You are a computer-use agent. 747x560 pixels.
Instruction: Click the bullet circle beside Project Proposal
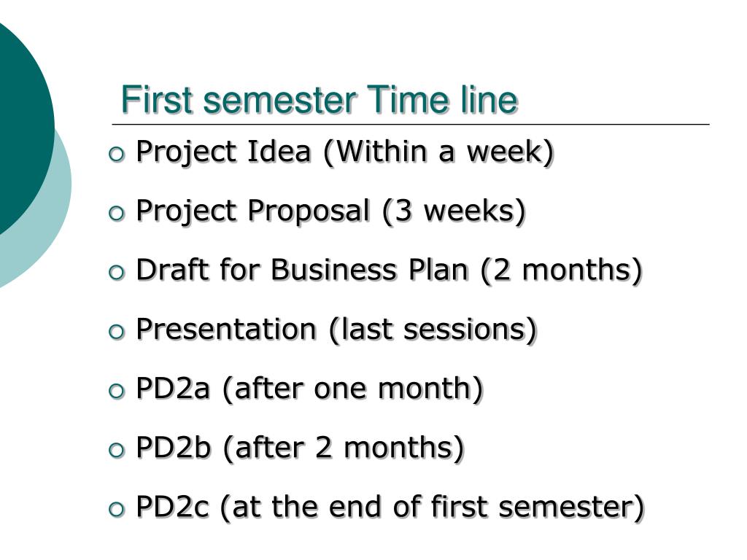pyautogui.click(x=117, y=214)
